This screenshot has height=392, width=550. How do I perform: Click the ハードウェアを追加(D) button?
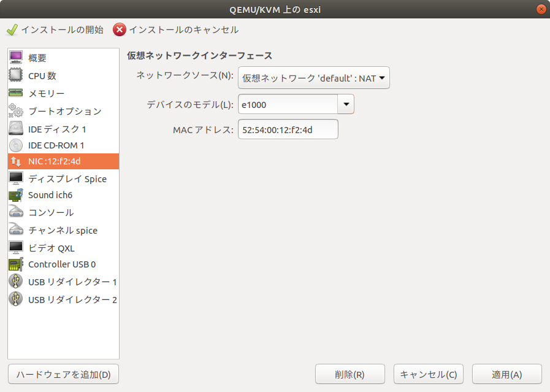click(64, 374)
